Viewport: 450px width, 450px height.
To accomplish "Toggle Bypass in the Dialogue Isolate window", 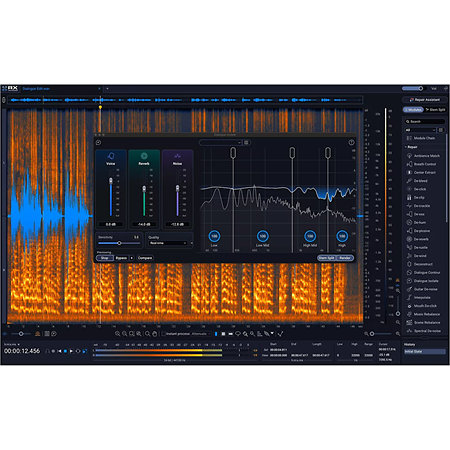I will pyautogui.click(x=121, y=258).
